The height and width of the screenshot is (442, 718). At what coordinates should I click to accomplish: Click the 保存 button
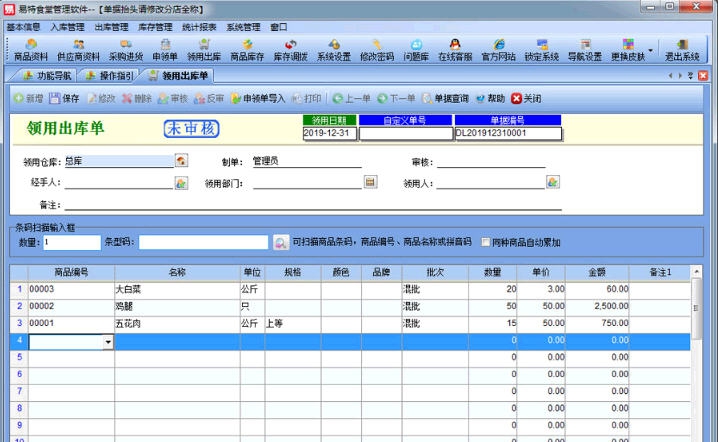tap(64, 99)
